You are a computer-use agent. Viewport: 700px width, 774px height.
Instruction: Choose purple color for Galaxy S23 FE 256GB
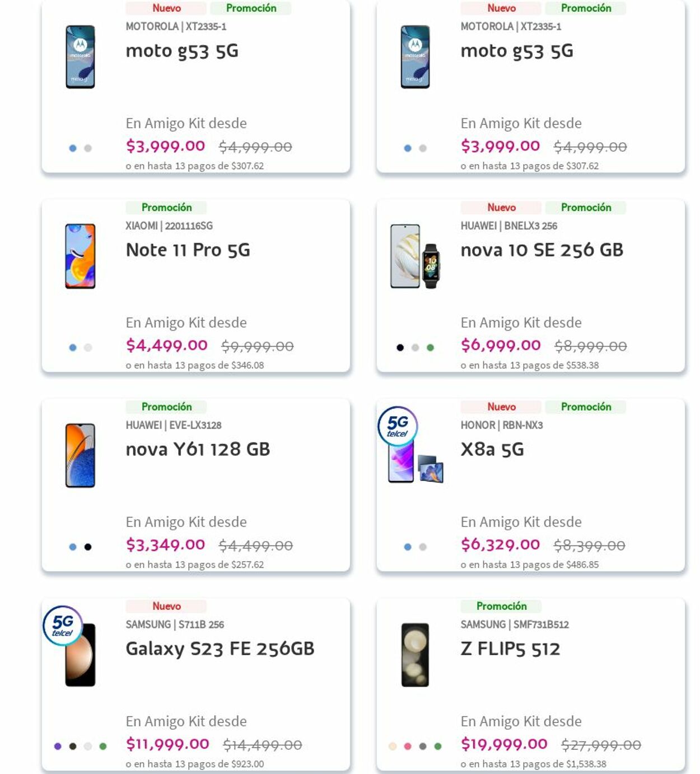coord(58,747)
